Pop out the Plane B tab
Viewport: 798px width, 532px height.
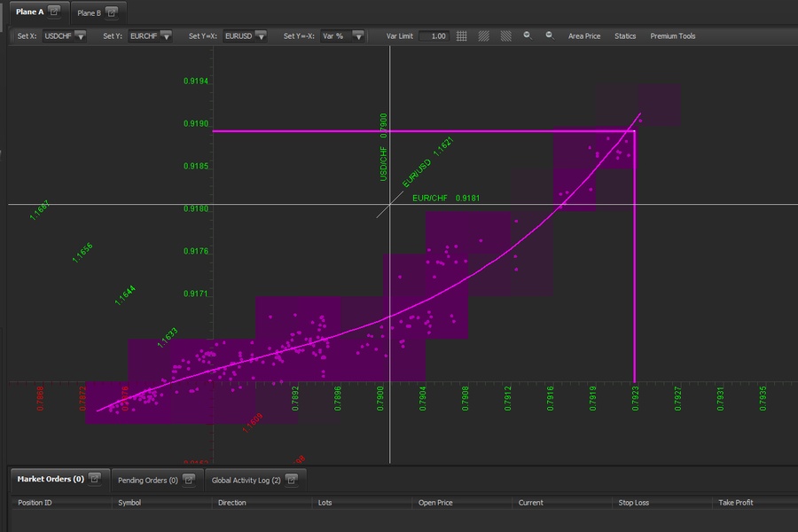click(x=112, y=12)
